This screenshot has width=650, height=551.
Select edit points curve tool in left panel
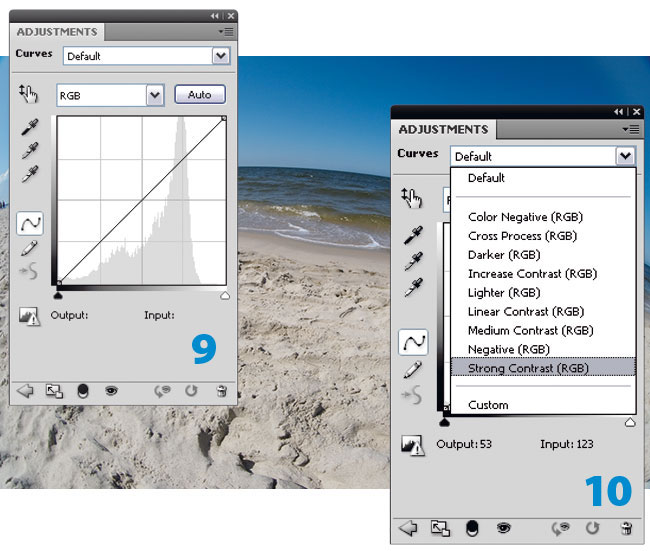[x=30, y=223]
